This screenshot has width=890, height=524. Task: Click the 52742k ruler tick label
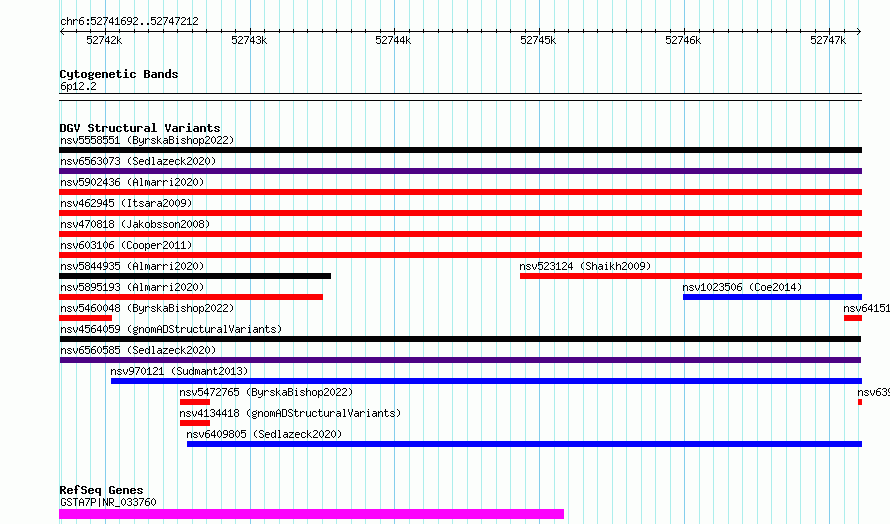click(104, 40)
